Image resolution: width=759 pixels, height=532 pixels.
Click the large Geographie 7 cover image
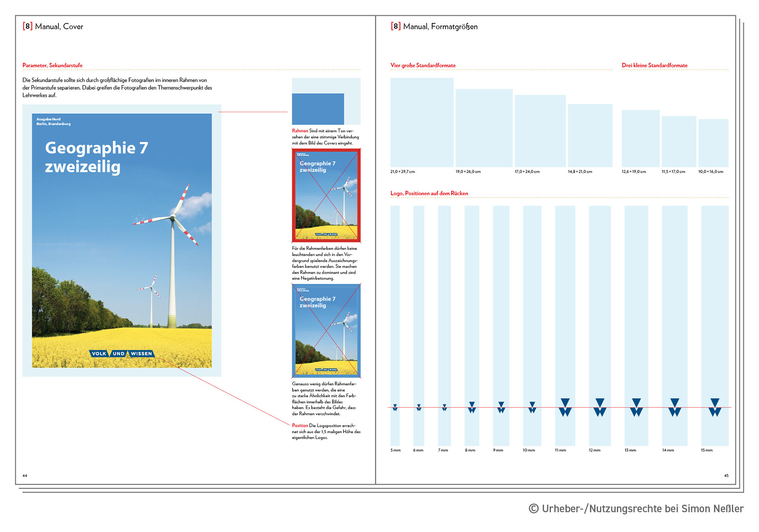122,241
